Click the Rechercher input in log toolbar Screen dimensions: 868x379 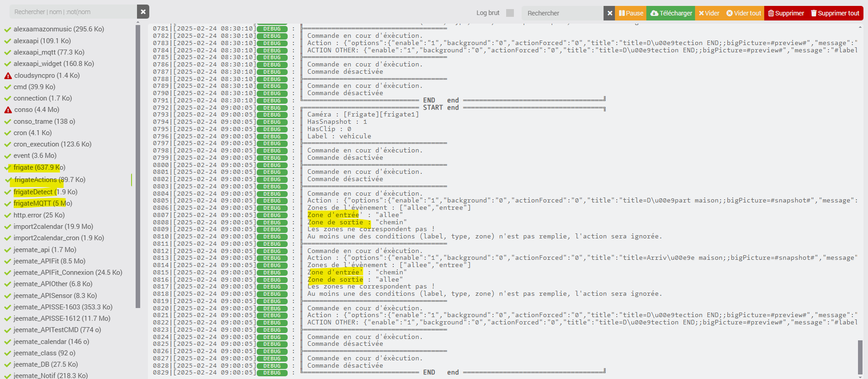tap(563, 13)
